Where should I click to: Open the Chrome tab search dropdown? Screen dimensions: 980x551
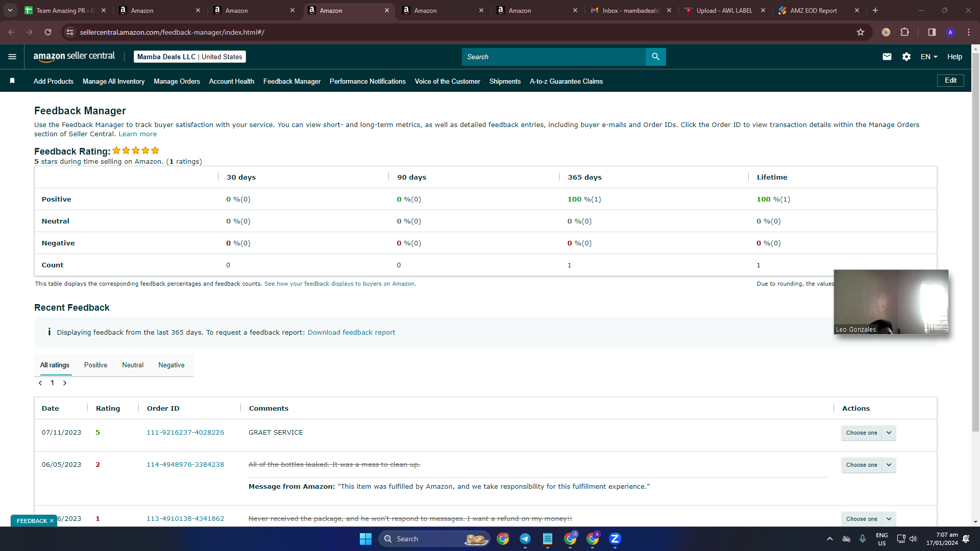(10, 10)
